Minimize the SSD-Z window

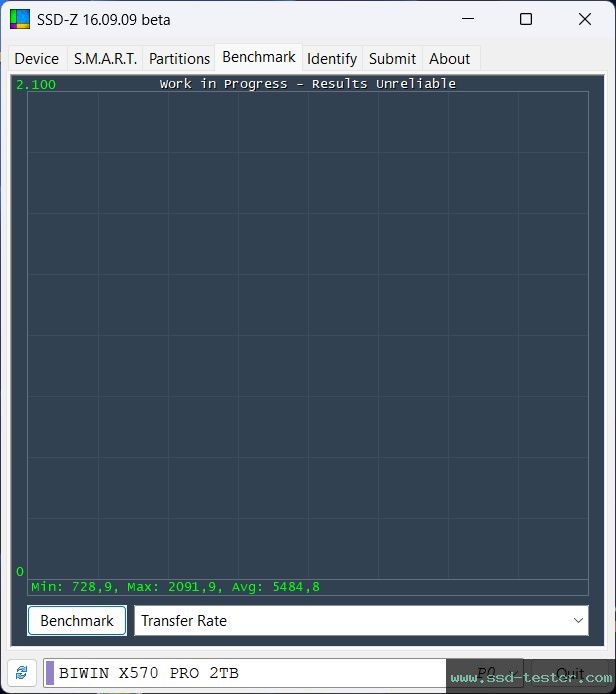tap(468, 19)
